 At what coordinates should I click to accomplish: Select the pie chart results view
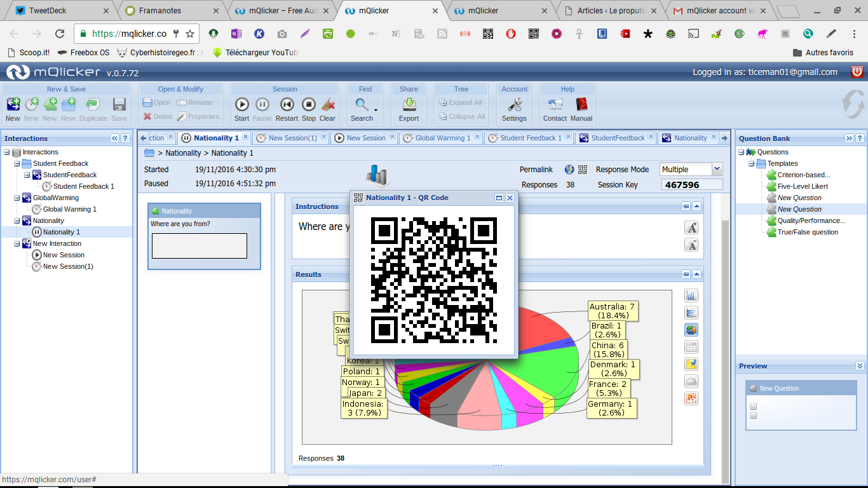(691, 330)
